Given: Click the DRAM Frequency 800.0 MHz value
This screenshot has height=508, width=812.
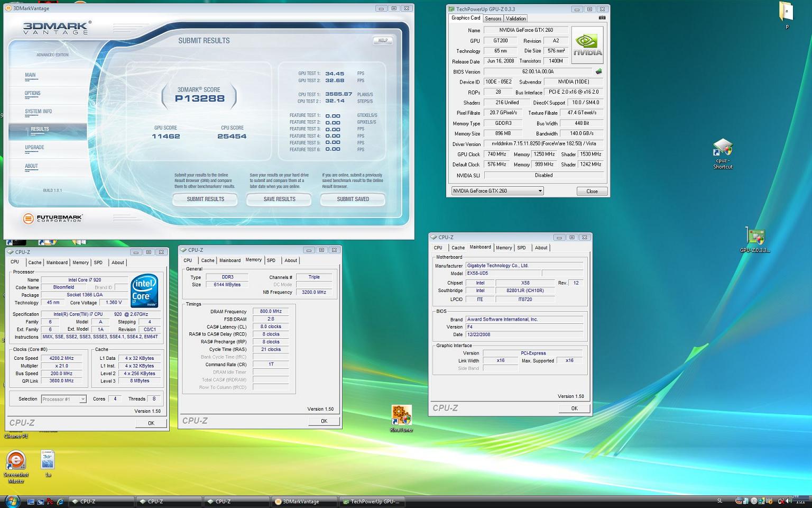Looking at the screenshot, I should (x=271, y=311).
